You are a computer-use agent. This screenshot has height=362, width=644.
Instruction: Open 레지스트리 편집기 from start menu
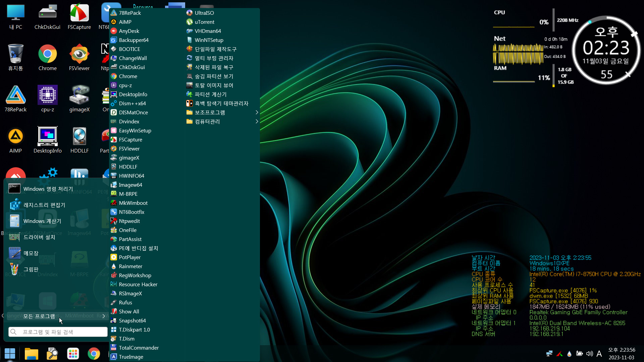point(55,205)
